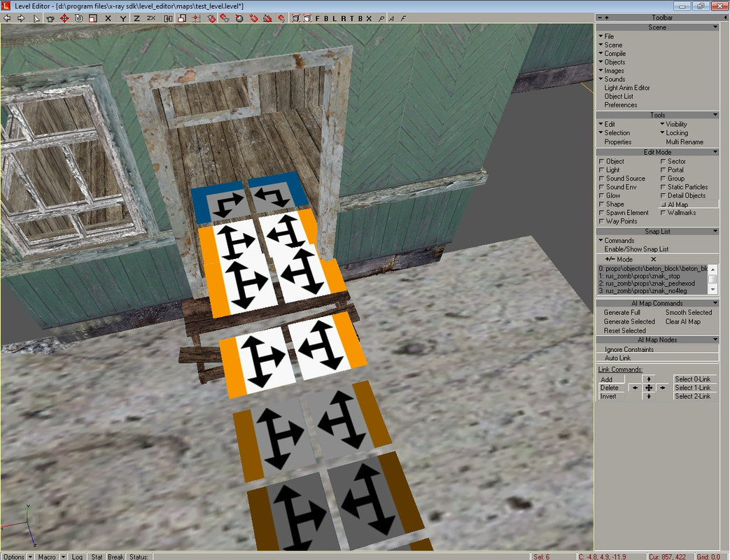Click the non-uniform scale toolbar icon
This screenshot has width=730, height=560.
(182, 18)
